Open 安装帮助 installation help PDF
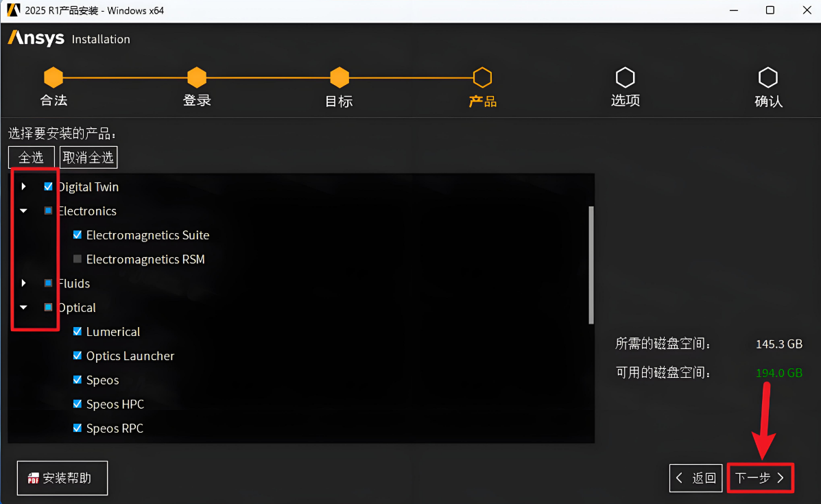821x504 pixels. click(62, 478)
